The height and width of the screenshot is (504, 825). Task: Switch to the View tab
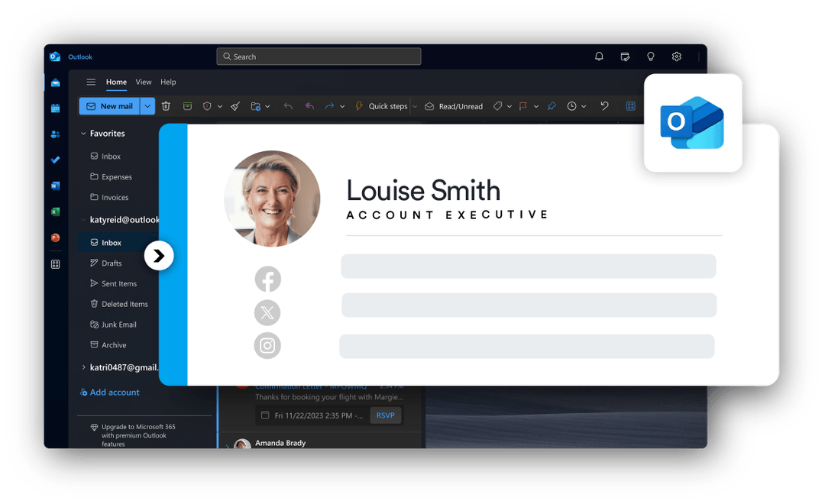click(144, 82)
